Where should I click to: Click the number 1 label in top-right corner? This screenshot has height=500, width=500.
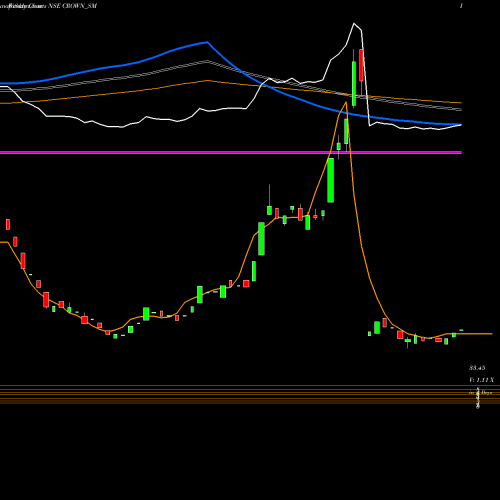[x=461, y=6]
